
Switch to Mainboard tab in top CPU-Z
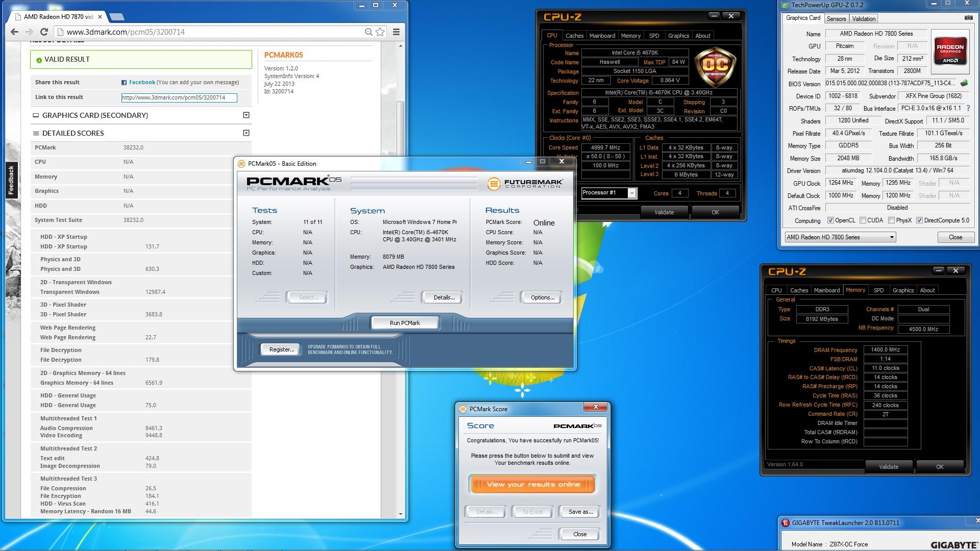coord(602,36)
